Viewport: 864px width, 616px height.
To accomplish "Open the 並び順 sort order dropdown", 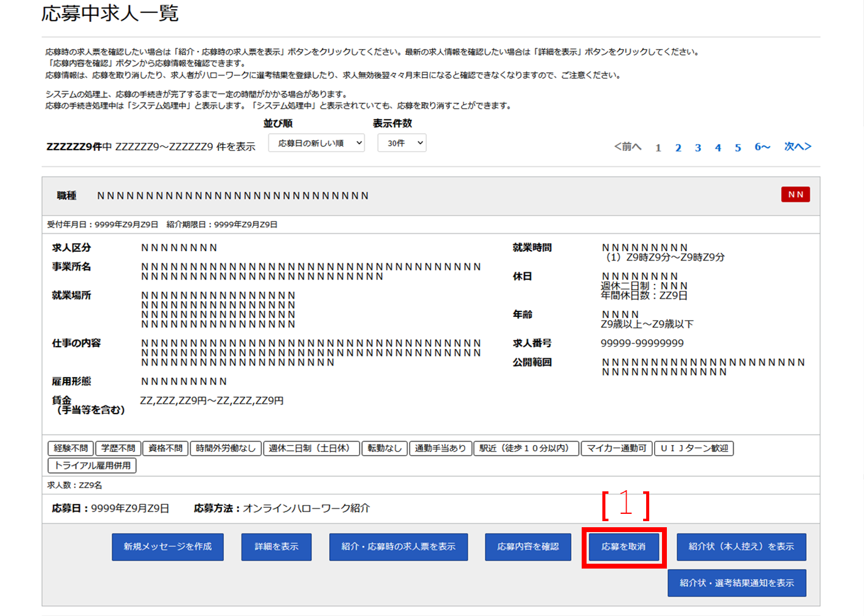I will pyautogui.click(x=316, y=143).
